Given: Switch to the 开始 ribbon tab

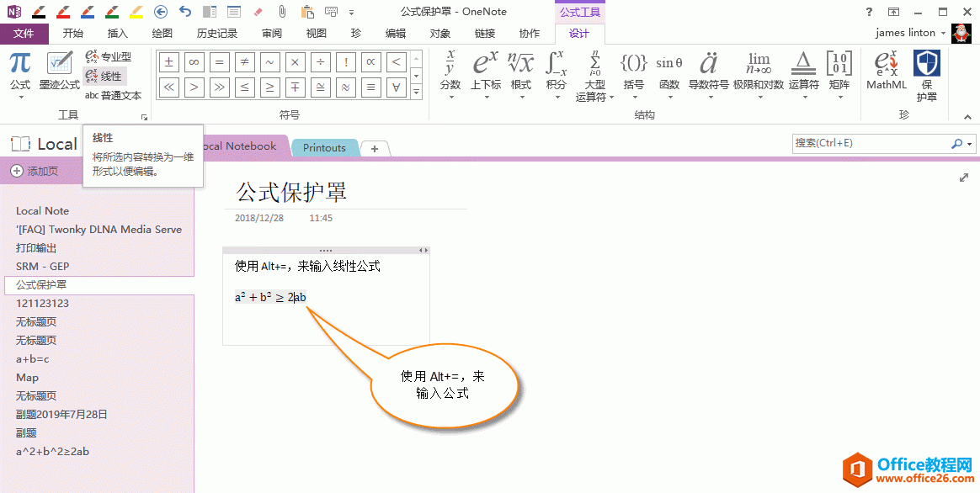Looking at the screenshot, I should point(72,33).
